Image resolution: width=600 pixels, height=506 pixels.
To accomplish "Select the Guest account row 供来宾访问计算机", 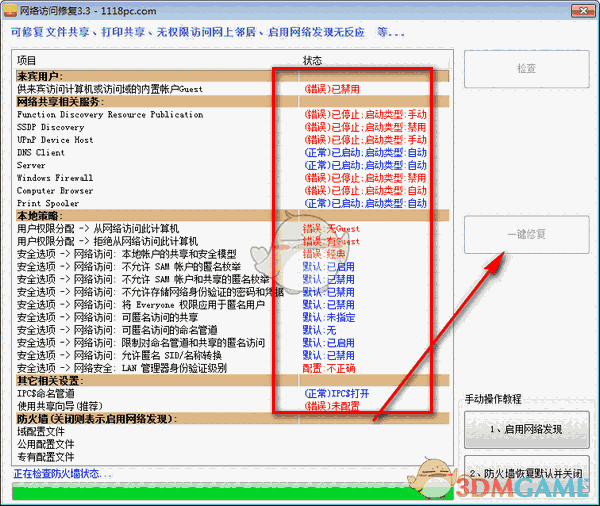I will (232, 89).
